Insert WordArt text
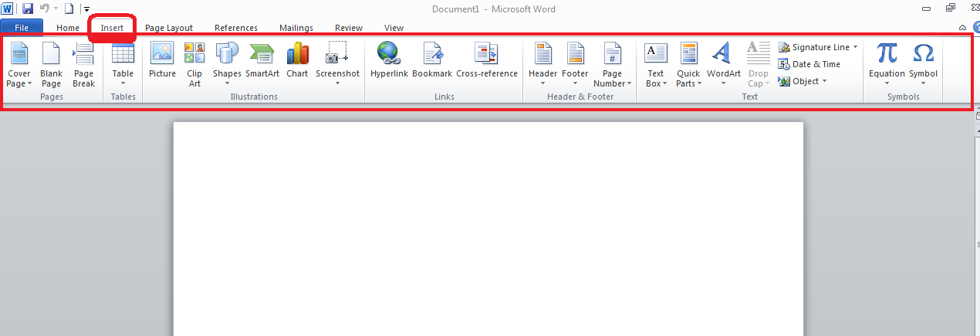The width and height of the screenshot is (980, 336). [x=723, y=64]
